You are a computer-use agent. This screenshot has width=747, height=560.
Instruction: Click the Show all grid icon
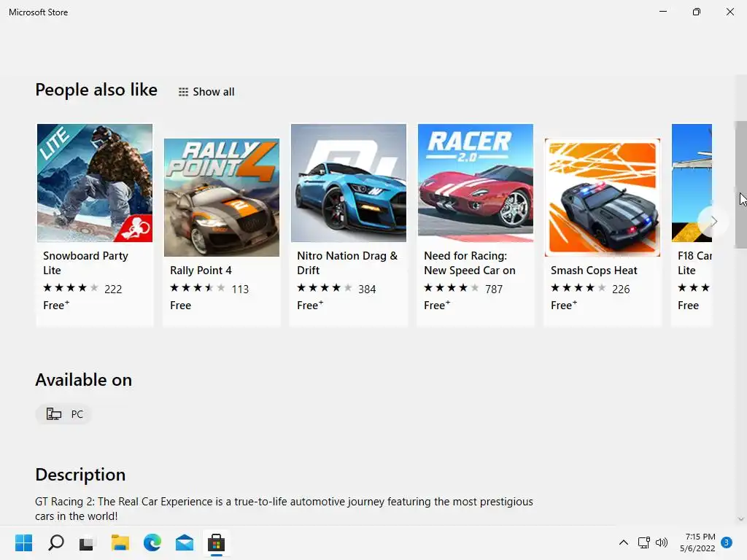click(183, 92)
